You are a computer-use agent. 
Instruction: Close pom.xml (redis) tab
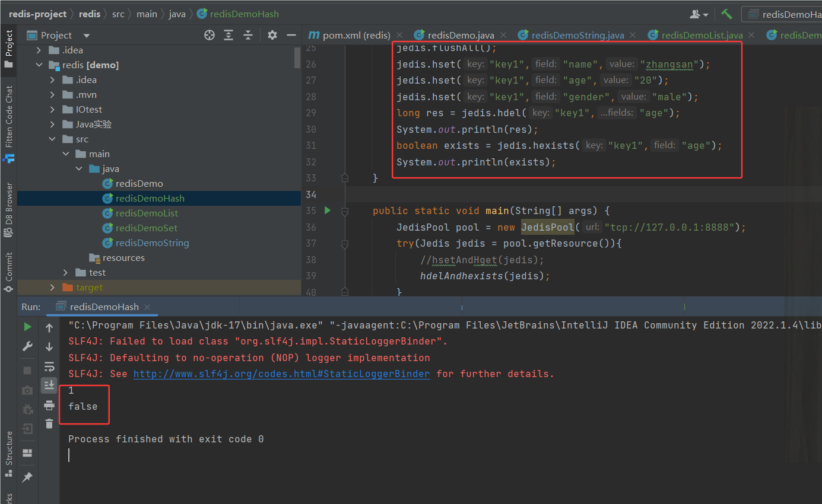399,36
